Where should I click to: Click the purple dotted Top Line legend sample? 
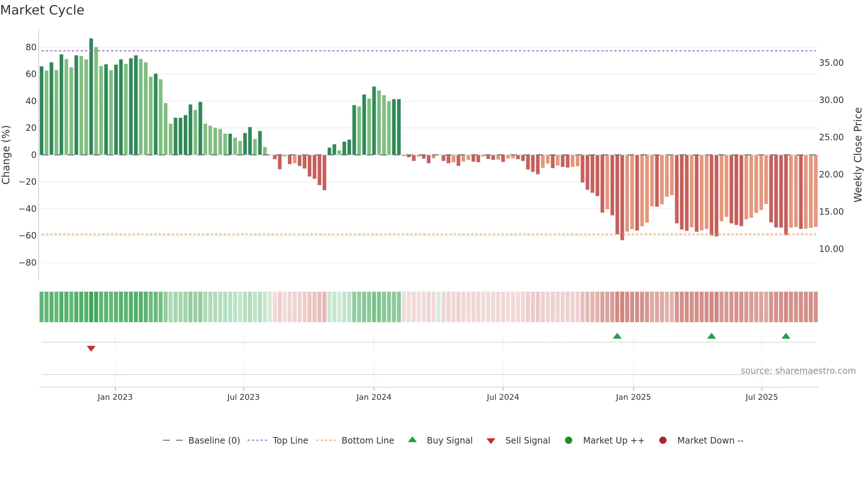pos(257,440)
